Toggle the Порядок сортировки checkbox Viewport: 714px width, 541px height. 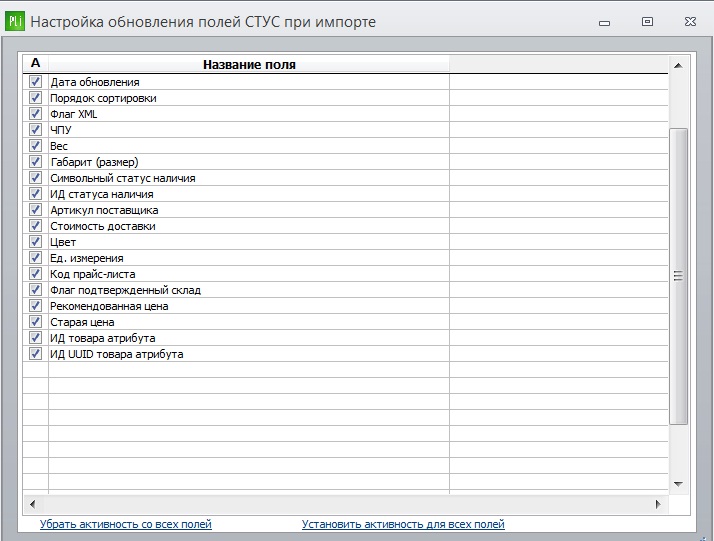click(35, 97)
